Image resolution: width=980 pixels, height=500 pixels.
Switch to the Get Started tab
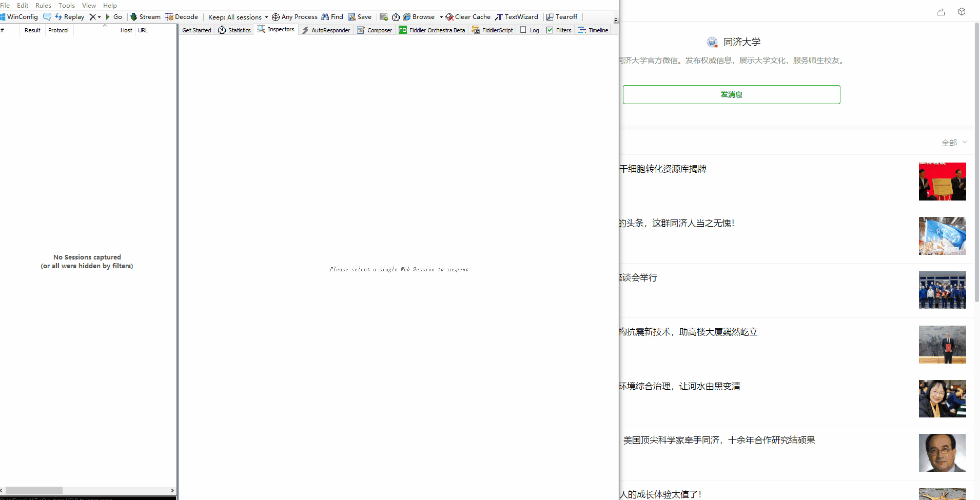197,30
